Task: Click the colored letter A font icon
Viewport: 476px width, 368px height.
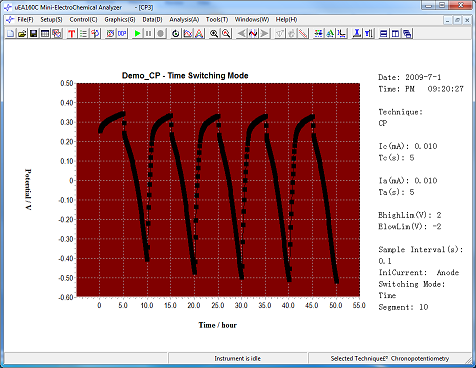Action: point(330,33)
